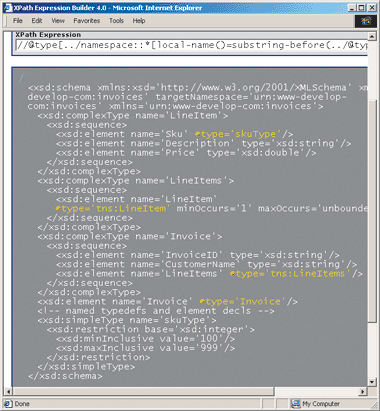380x411 pixels.
Task: Click the Windows flag throbber icon
Action: pyautogui.click(x=366, y=21)
